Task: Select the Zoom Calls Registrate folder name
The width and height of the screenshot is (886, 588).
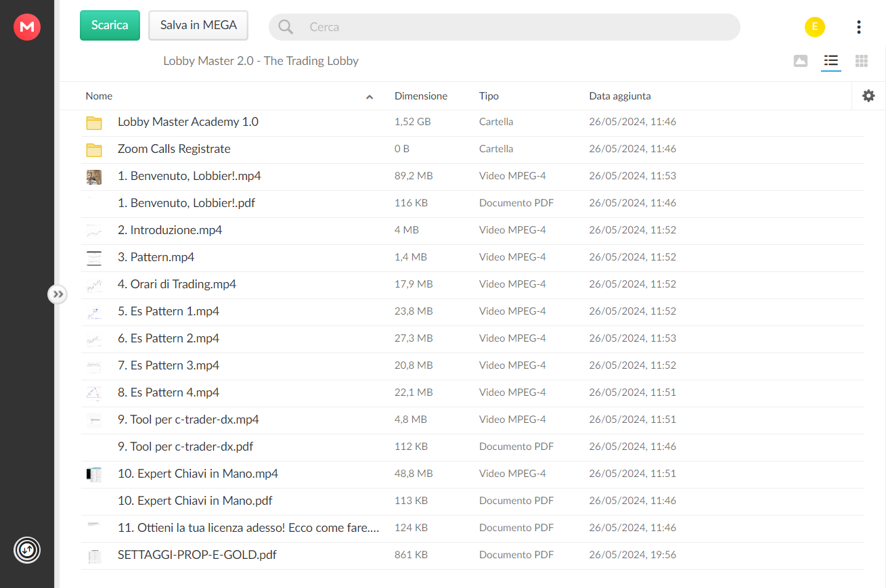Action: click(174, 149)
